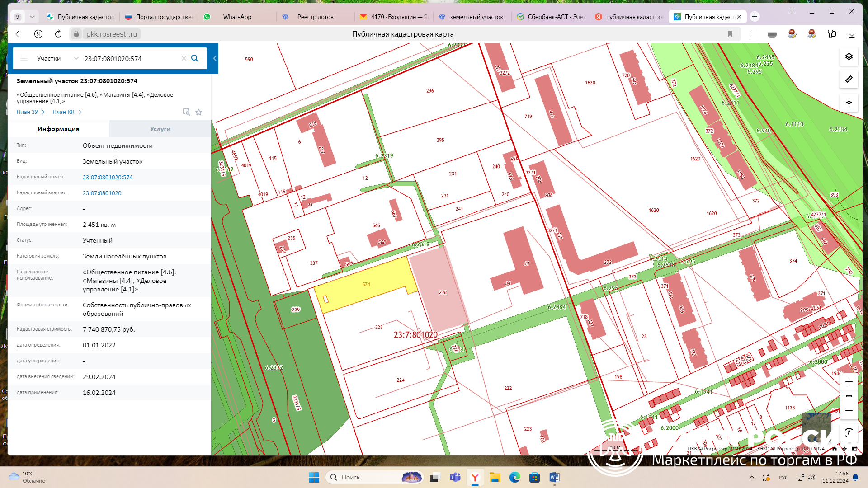The height and width of the screenshot is (488, 868).
Task: Zoom out the map with minus button
Action: pos(849,410)
